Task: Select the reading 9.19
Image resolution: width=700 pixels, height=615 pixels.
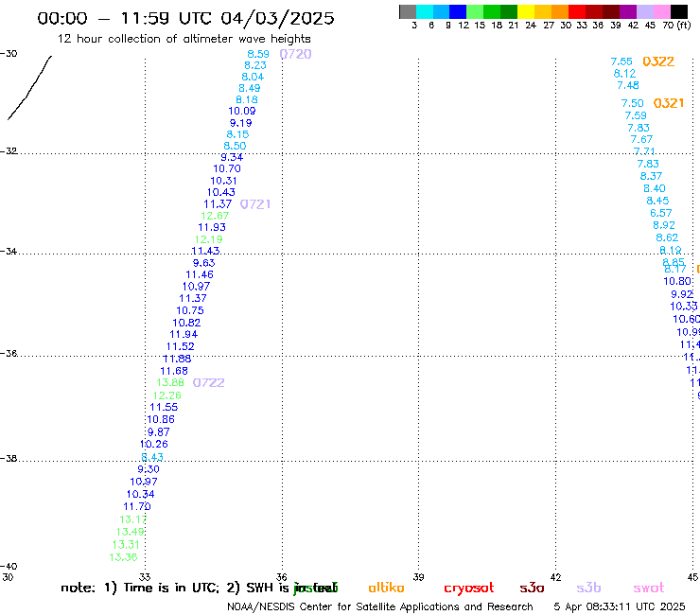Action: [240, 123]
